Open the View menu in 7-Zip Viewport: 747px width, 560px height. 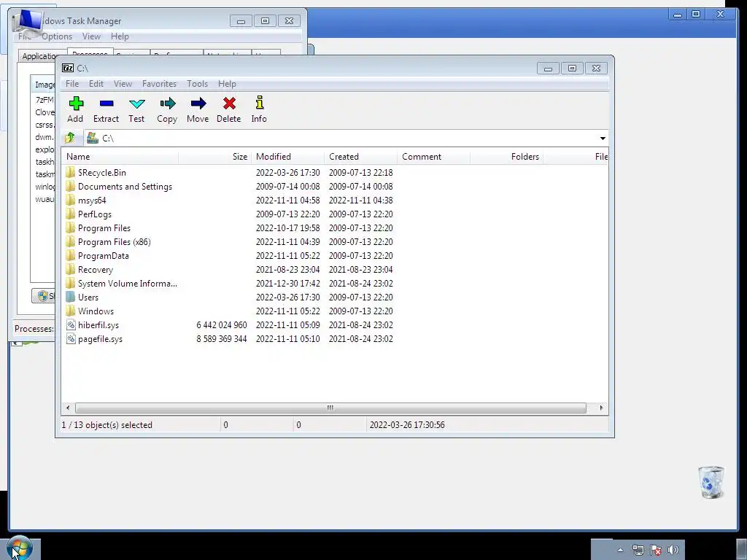(x=123, y=84)
